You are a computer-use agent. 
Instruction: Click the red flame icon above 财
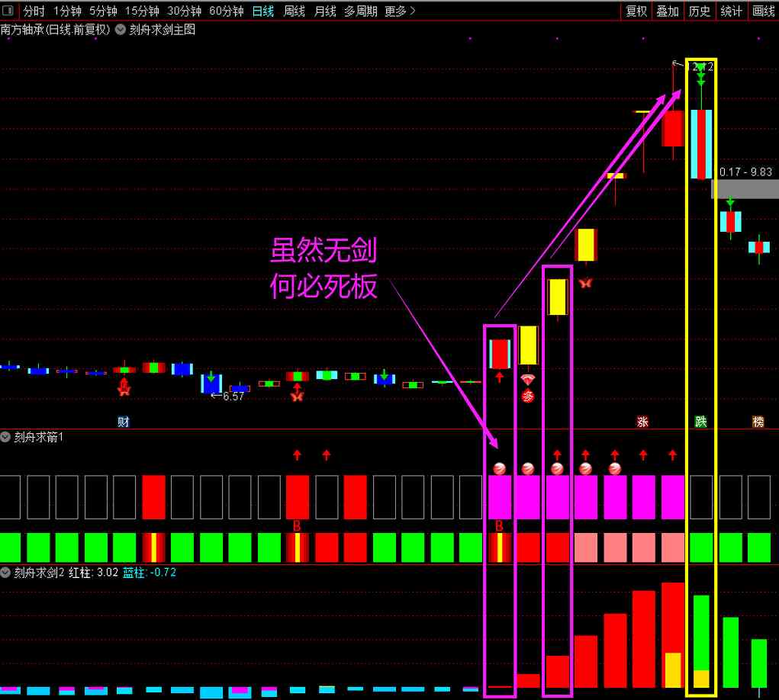(x=124, y=387)
